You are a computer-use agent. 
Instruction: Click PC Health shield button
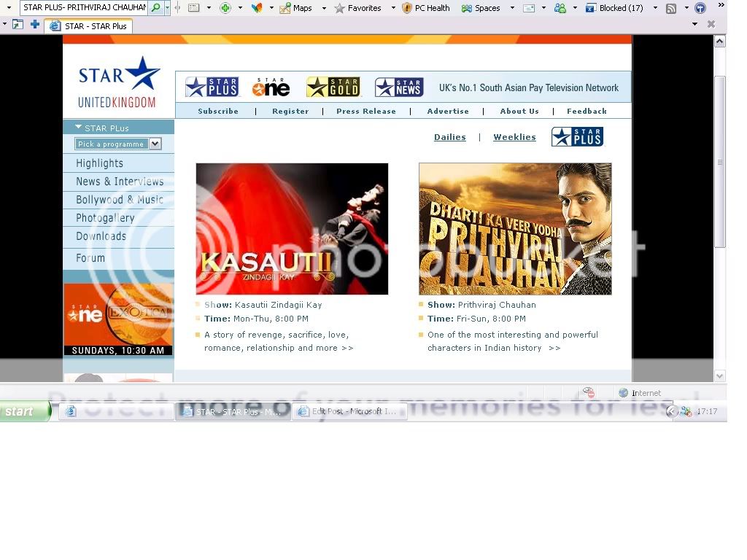426,8
